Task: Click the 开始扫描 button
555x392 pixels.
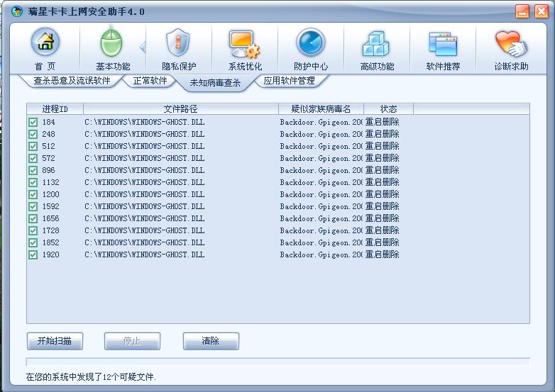Action: [55, 341]
